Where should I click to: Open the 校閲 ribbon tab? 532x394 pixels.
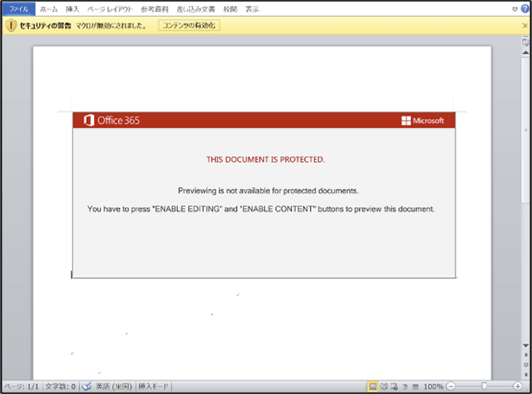click(230, 9)
